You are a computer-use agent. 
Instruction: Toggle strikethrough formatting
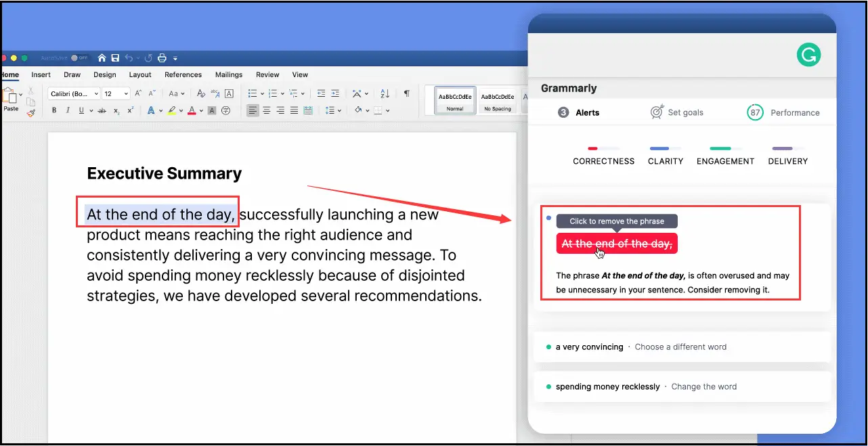102,110
